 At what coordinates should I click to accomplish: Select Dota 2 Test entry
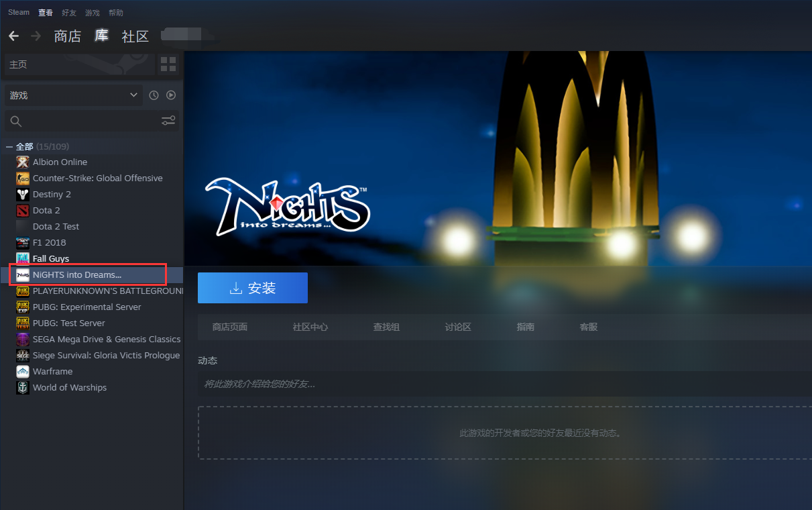pos(56,226)
